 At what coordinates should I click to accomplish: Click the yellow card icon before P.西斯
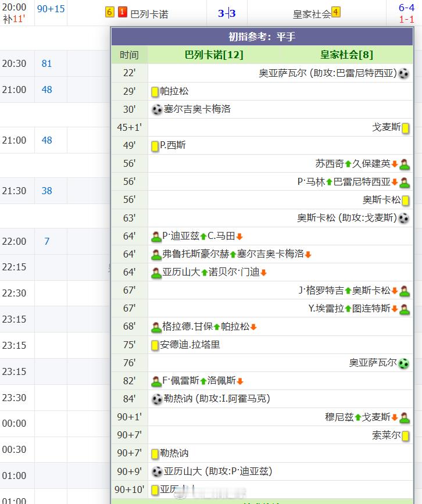pyautogui.click(x=155, y=146)
